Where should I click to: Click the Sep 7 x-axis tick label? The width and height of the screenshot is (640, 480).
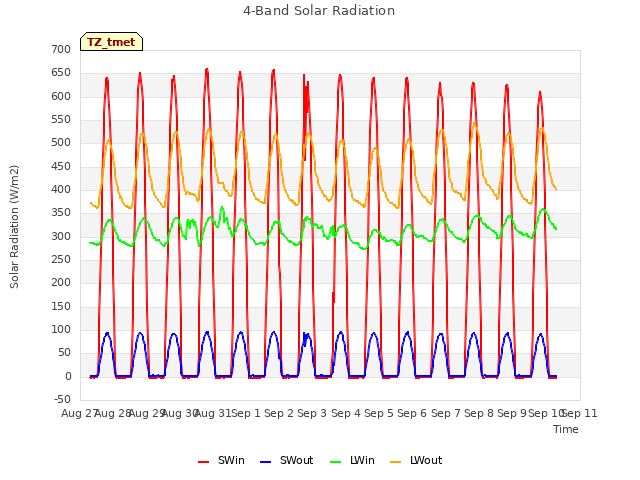(x=446, y=413)
